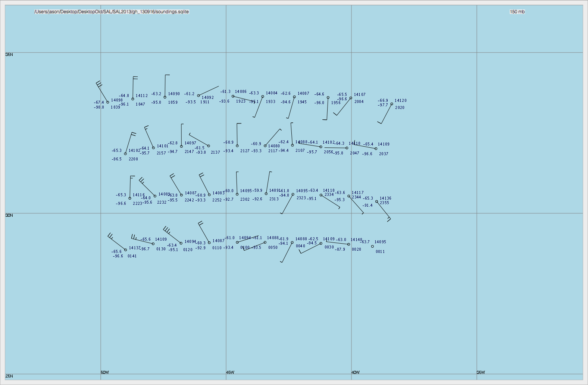Screen dimensions: 588x385
Task: Click the temperature value -63.7
Action: point(365,242)
